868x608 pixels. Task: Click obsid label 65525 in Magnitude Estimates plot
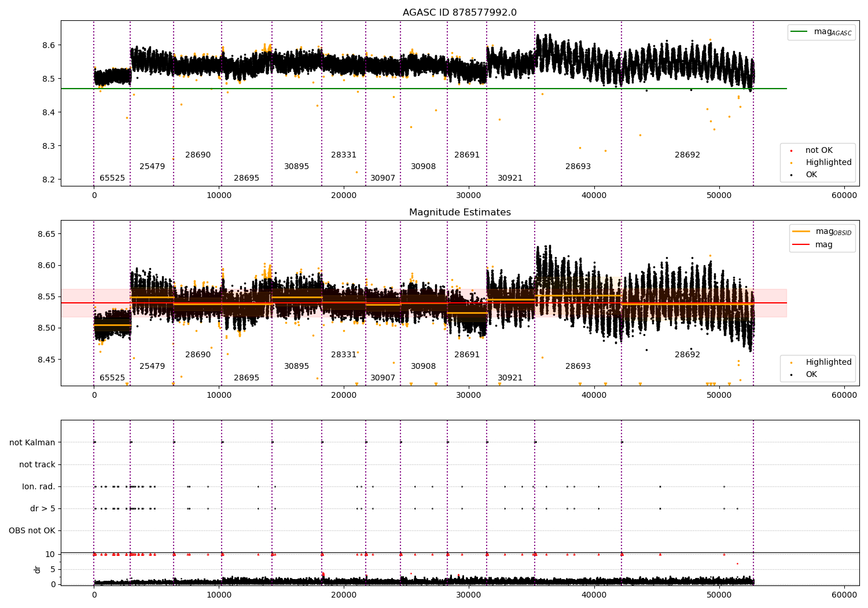112,378
